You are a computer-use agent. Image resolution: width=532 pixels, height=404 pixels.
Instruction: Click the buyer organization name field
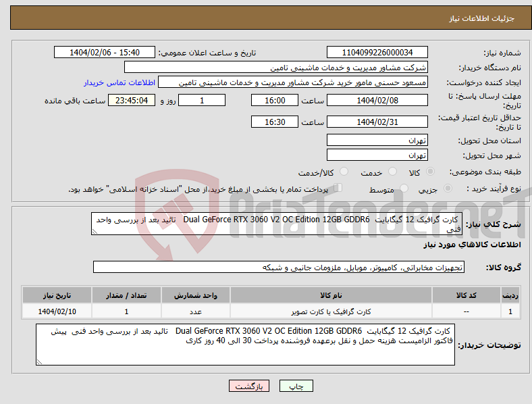276,67
